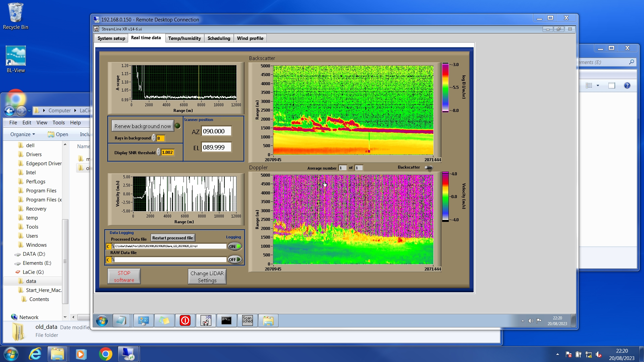Viewport: 644px width, 362px height.
Task: Open the command prompt taskbar icon
Action: tap(226, 321)
